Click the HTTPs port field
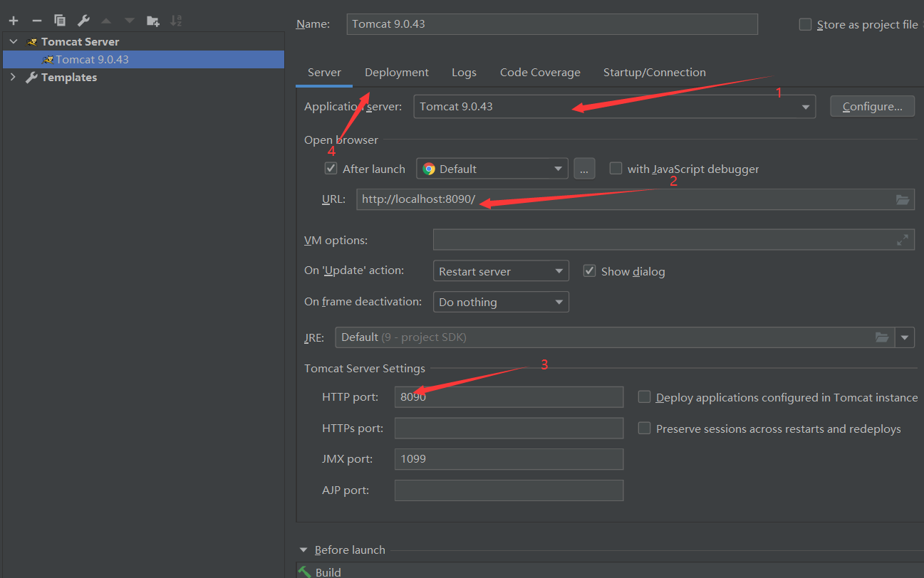This screenshot has width=924, height=578. (x=509, y=429)
